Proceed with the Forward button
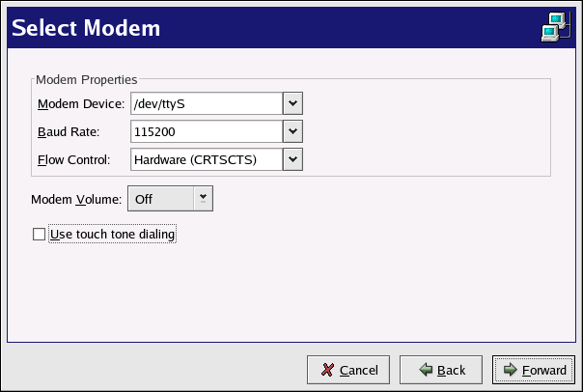583x392 pixels. point(534,370)
